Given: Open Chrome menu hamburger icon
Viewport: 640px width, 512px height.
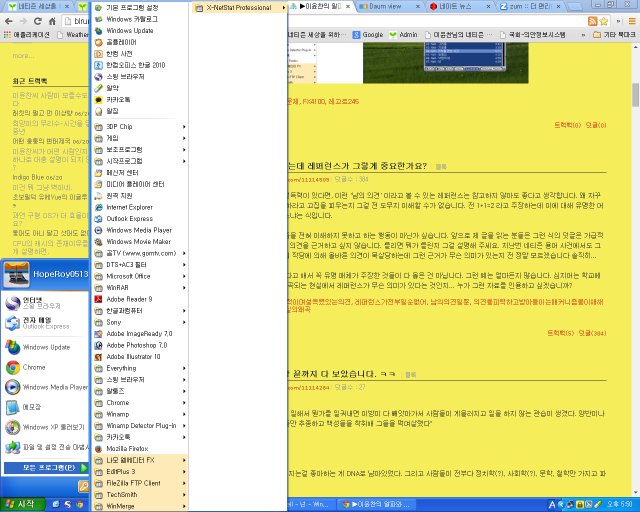Looking at the screenshot, I should click(632, 21).
